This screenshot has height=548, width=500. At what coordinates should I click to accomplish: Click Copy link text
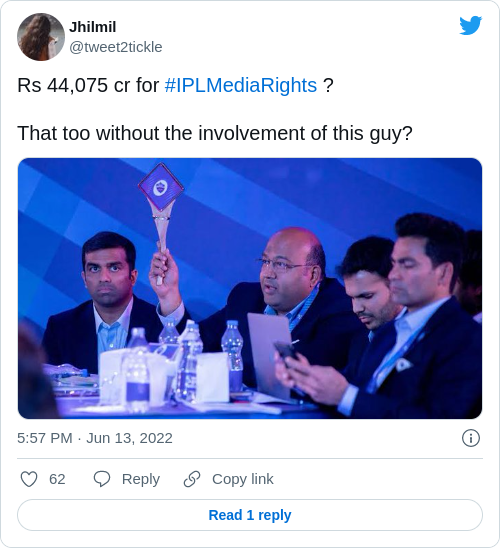coord(242,479)
